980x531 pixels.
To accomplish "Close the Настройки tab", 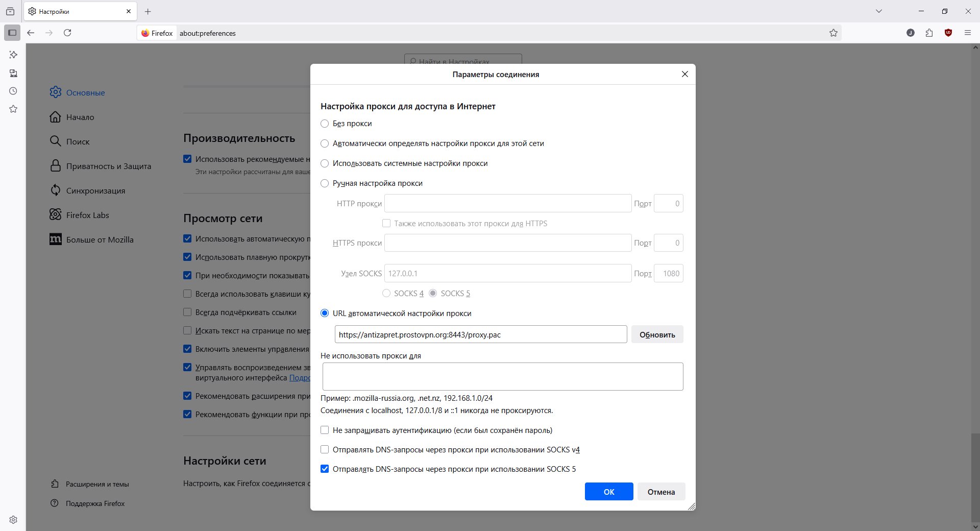I will pyautogui.click(x=128, y=11).
